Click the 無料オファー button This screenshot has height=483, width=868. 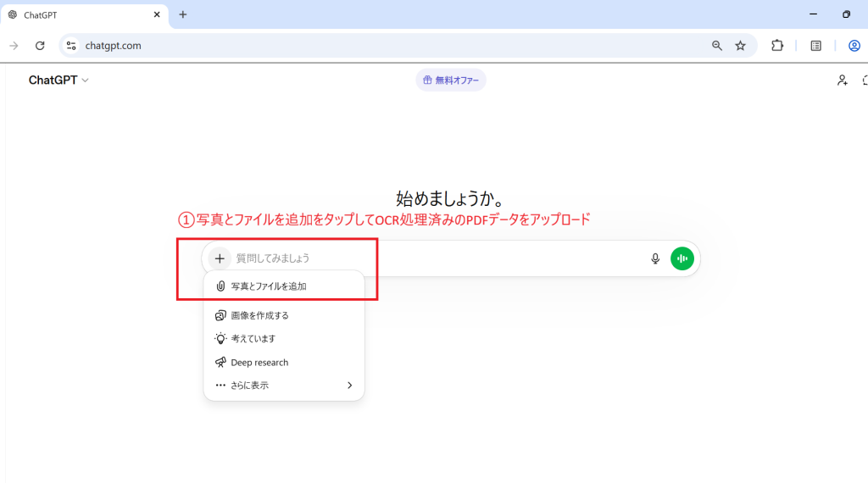pos(451,80)
